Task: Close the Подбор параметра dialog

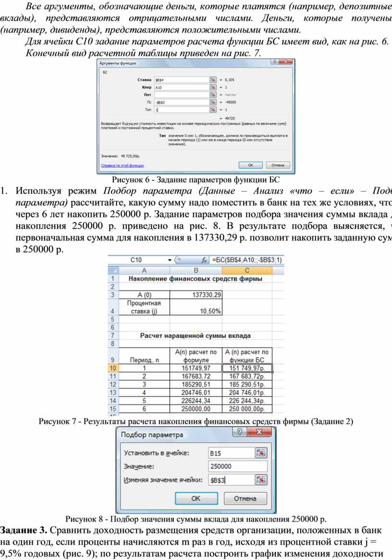Action: coord(260,432)
